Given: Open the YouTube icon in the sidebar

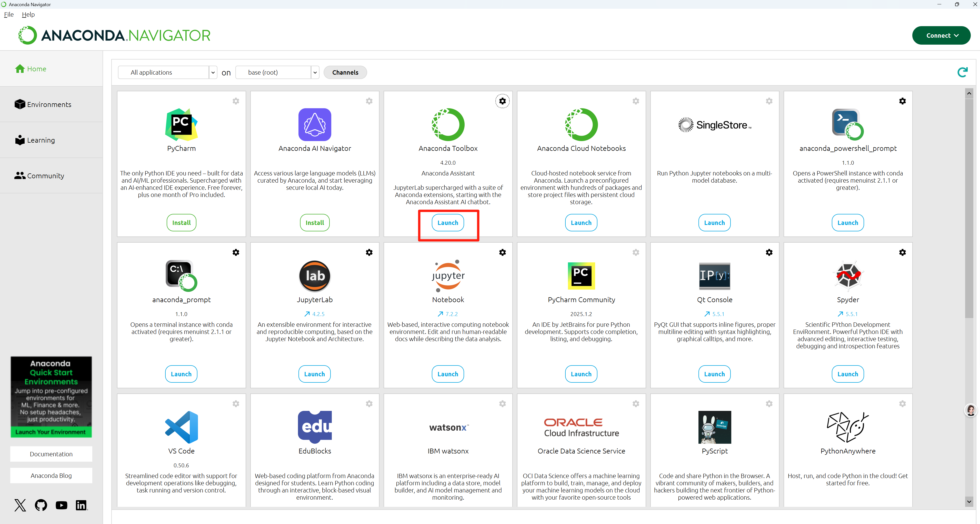Looking at the screenshot, I should click(x=61, y=505).
